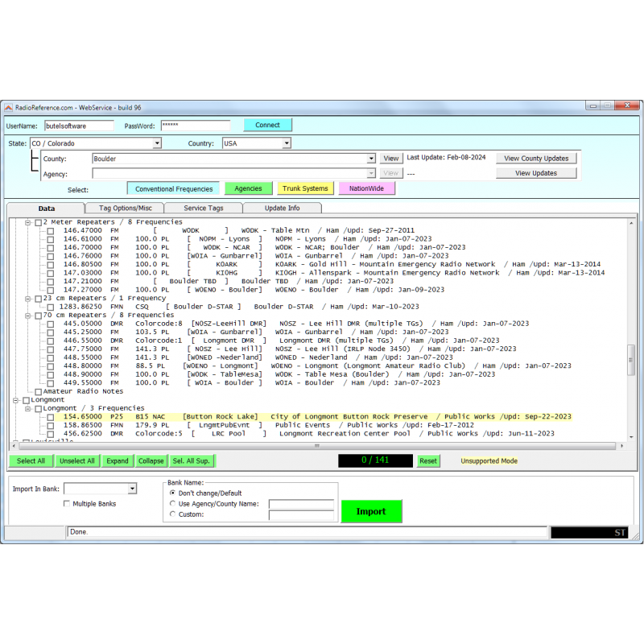
Task: Click the Agencies button
Action: (x=248, y=188)
